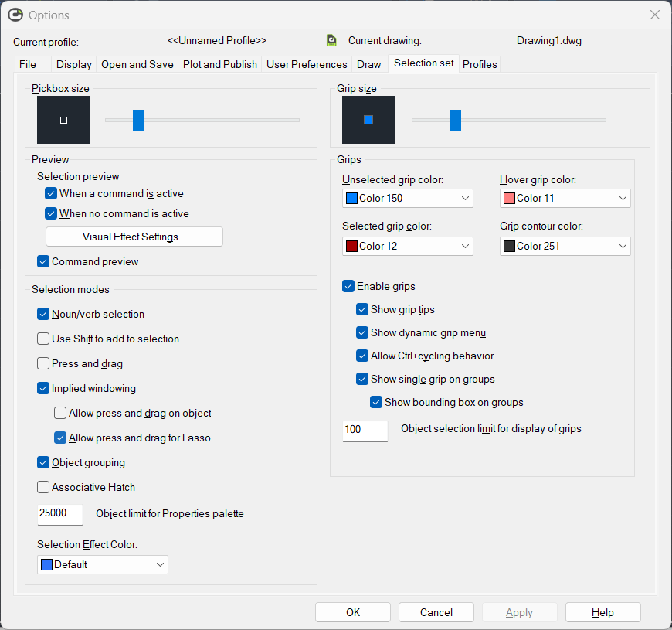Open Visual Effect Settings dialog
This screenshot has width=672, height=630.
[x=134, y=237]
